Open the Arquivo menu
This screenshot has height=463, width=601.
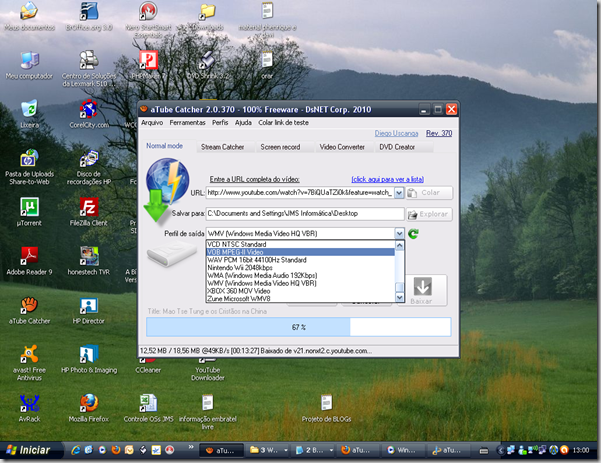152,123
